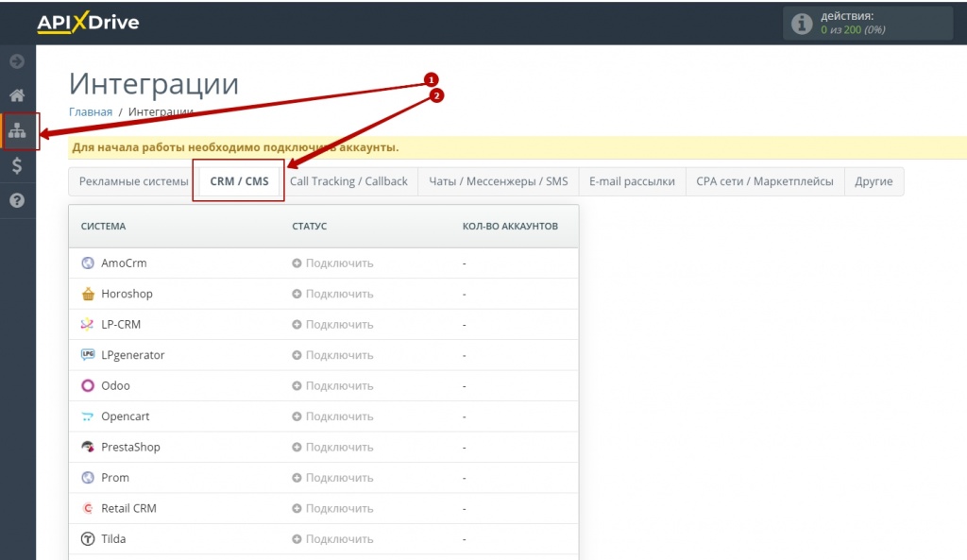This screenshot has height=560, width=967.
Task: Click the LPgenerator system name
Action: click(x=133, y=355)
